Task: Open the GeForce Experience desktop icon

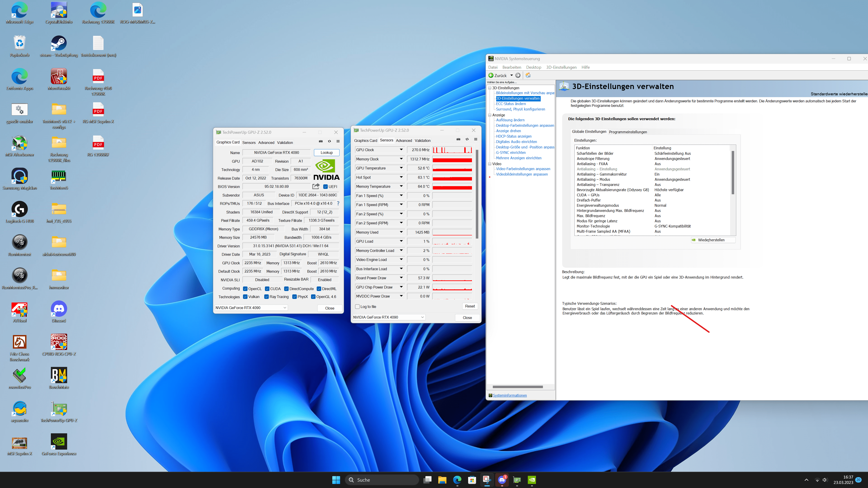Action: tap(59, 445)
